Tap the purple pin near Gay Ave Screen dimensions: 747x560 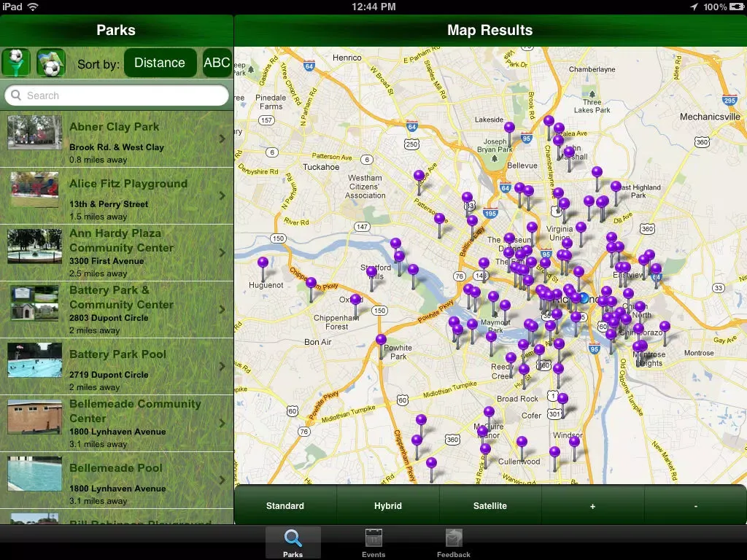coord(665,327)
